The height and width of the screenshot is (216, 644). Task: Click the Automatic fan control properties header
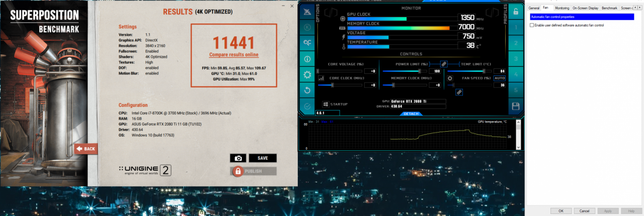(582, 17)
